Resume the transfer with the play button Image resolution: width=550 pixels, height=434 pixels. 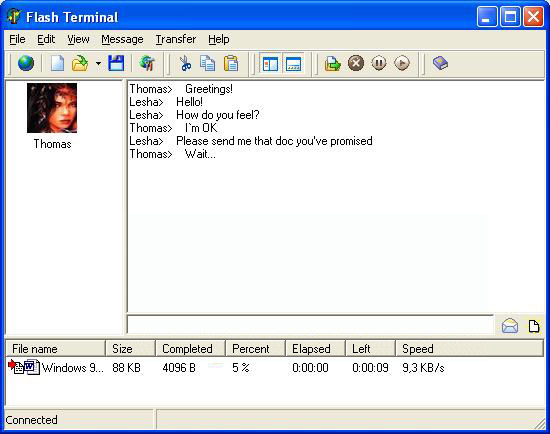402,64
